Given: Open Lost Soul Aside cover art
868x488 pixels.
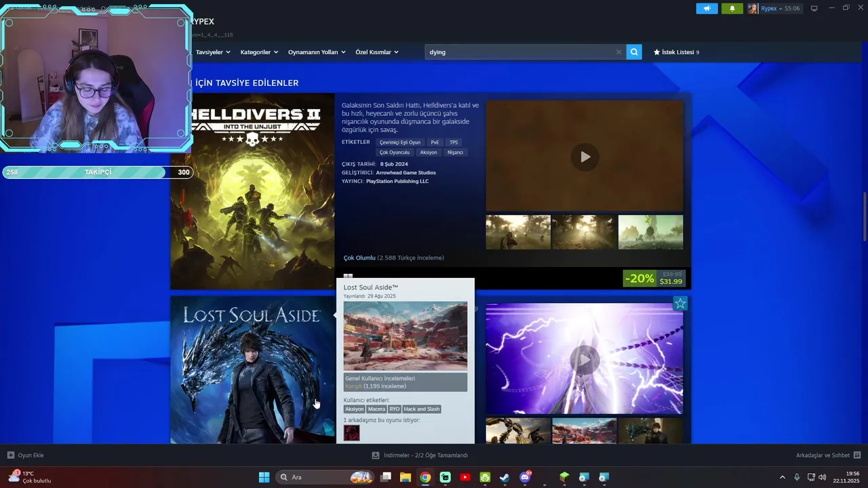Looking at the screenshot, I should (x=252, y=369).
